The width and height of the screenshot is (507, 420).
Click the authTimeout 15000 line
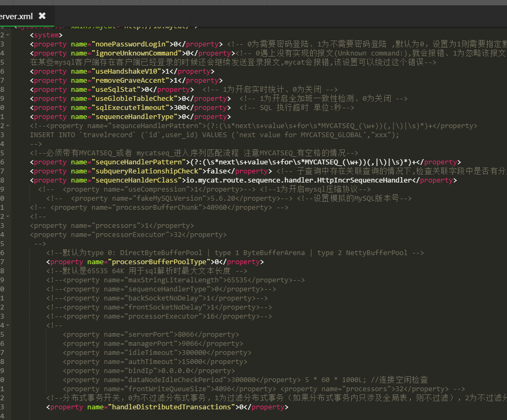(x=155, y=361)
